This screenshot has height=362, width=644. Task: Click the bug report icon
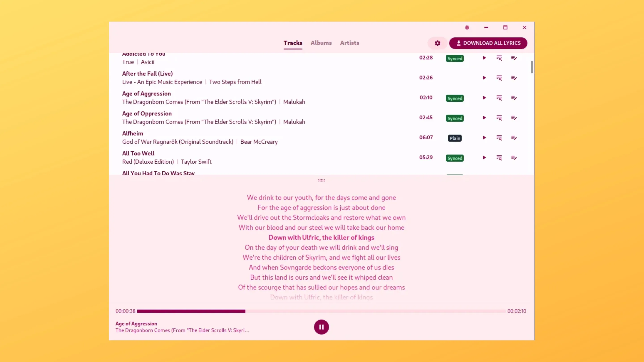tap(467, 27)
